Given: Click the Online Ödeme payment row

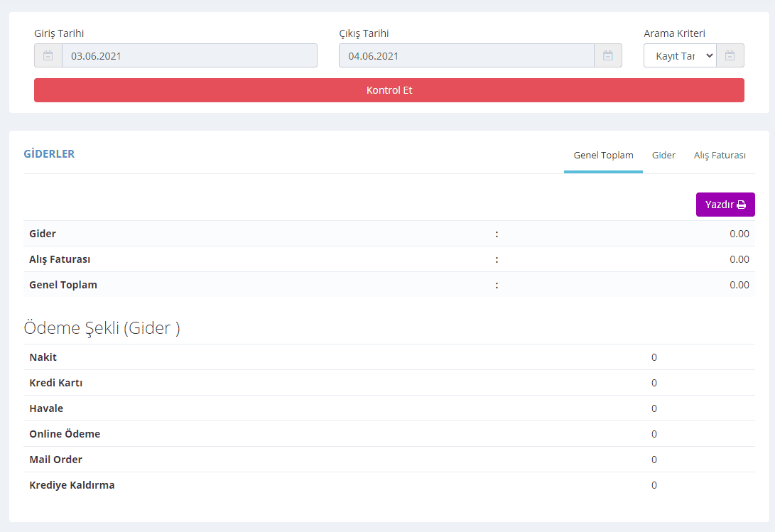Looking at the screenshot, I should click(x=389, y=434).
